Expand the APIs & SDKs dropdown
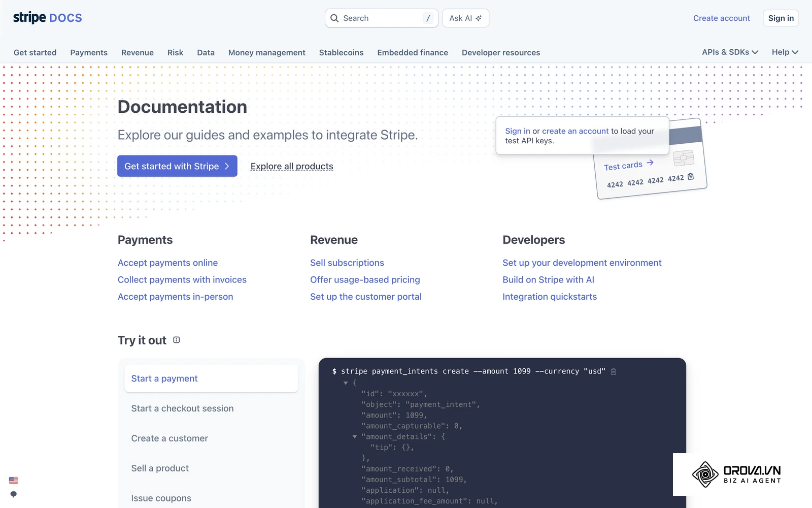This screenshot has height=508, width=812. (x=730, y=52)
